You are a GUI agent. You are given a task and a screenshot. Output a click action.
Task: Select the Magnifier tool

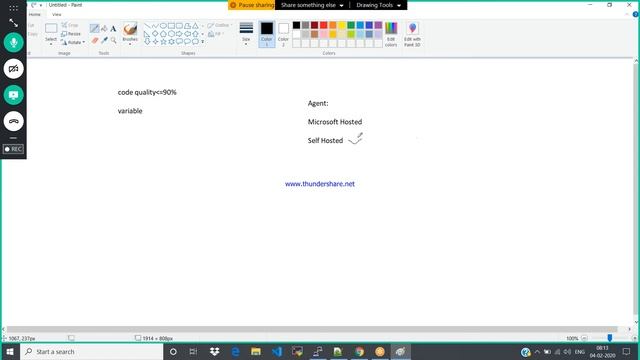(113, 40)
